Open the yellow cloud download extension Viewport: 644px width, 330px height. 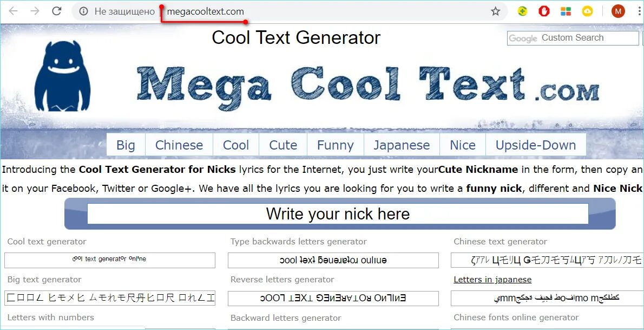click(587, 11)
